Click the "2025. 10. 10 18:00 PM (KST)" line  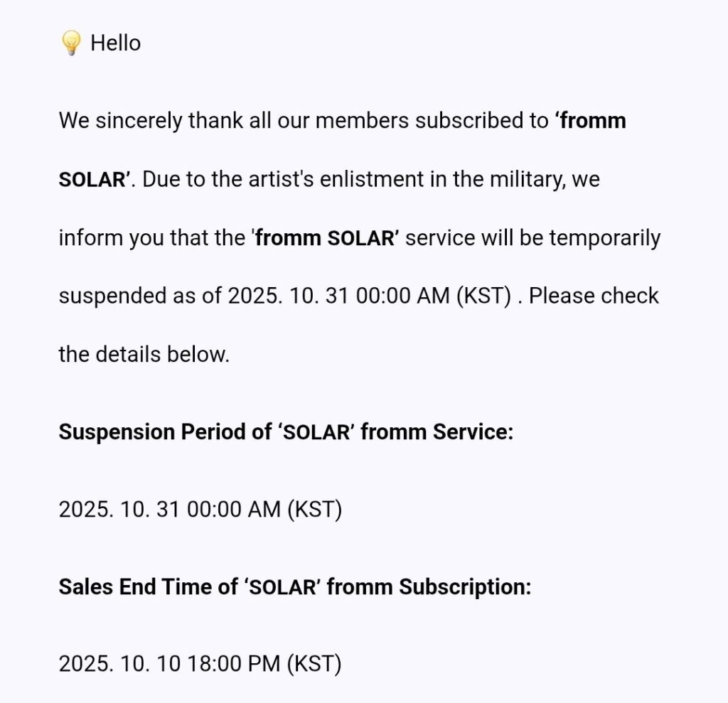(200, 665)
